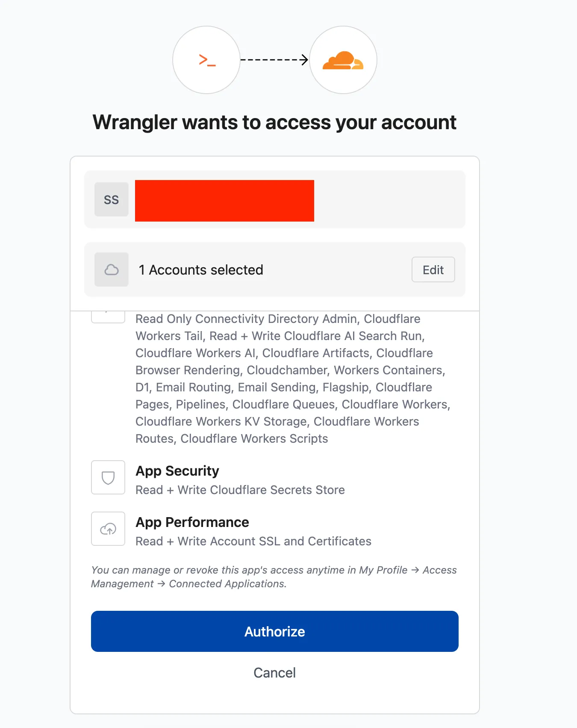Click Read + Write Account SSL and Certificates text
Viewport: 577px width, 728px height.
(x=253, y=541)
